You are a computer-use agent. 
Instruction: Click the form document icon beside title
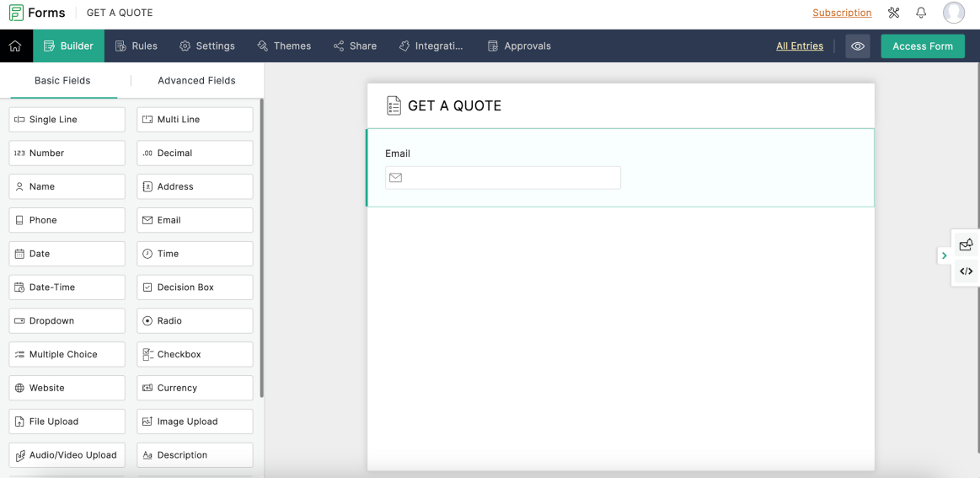(394, 105)
